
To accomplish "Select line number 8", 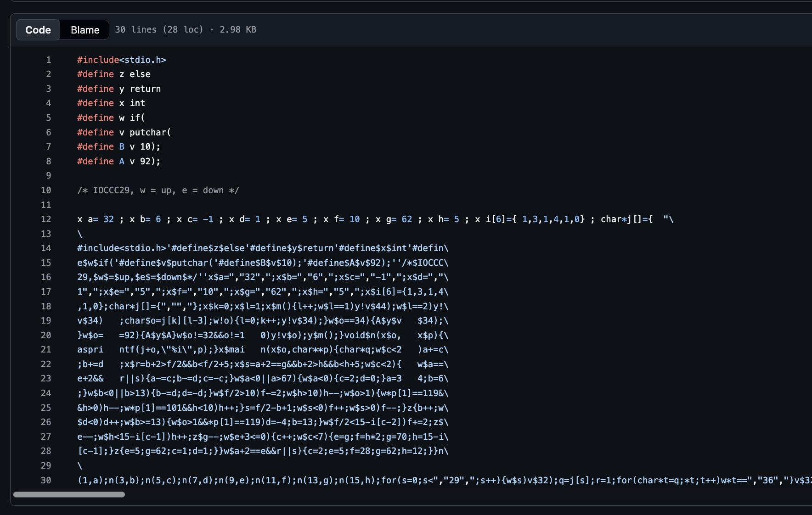I will tap(48, 161).
